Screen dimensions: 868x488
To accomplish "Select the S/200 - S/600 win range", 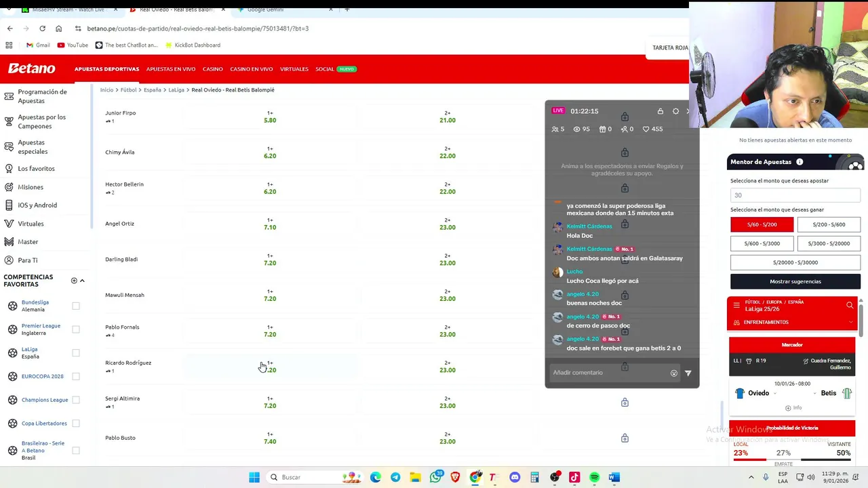I will 829,224.
